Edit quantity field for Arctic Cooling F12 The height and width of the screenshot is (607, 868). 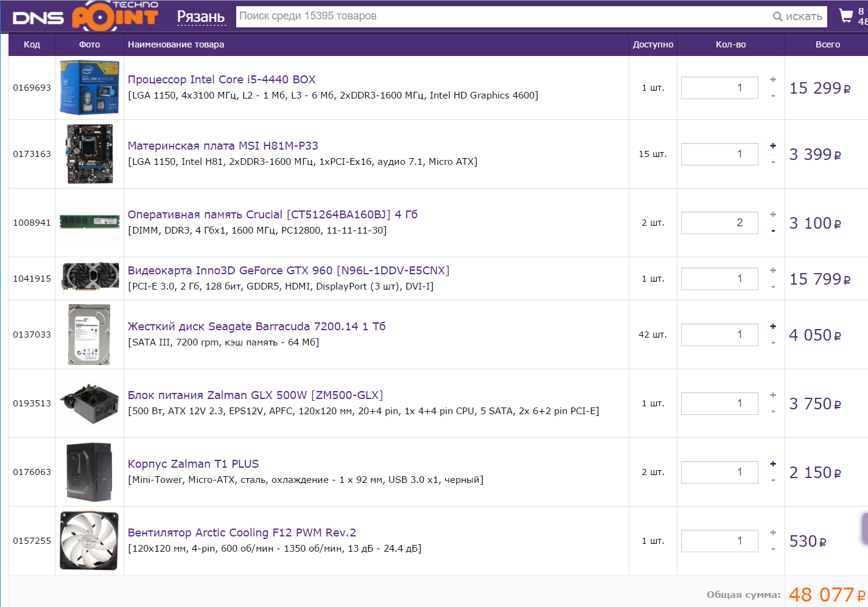click(x=719, y=541)
